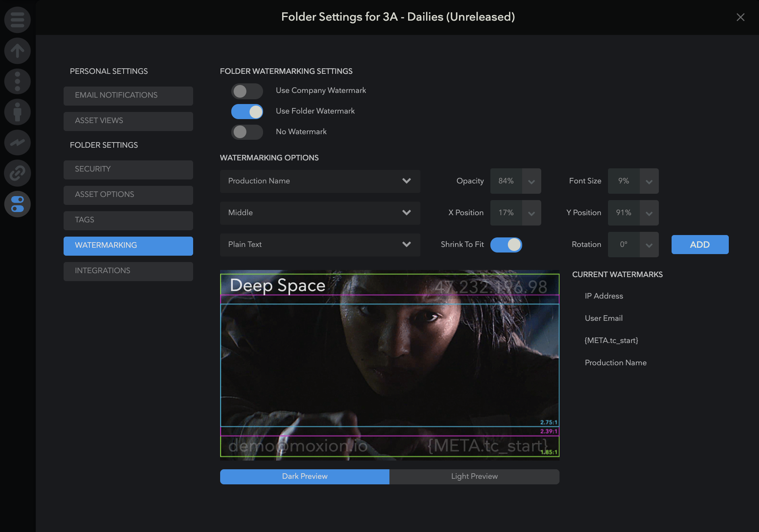Image resolution: width=759 pixels, height=532 pixels.
Task: Expand the X Position 17% dropdown arrow
Action: [531, 213]
